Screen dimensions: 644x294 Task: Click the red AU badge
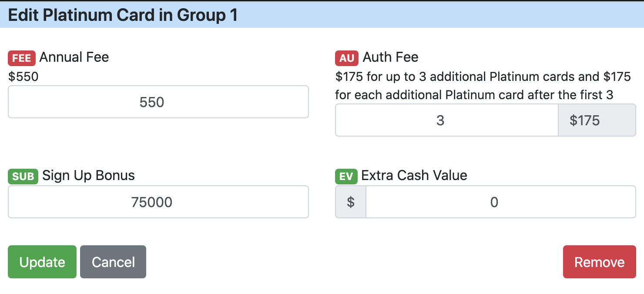[x=347, y=58]
